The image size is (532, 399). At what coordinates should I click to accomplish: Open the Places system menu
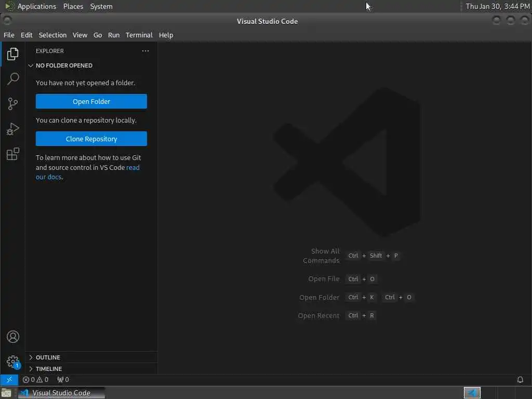click(73, 6)
